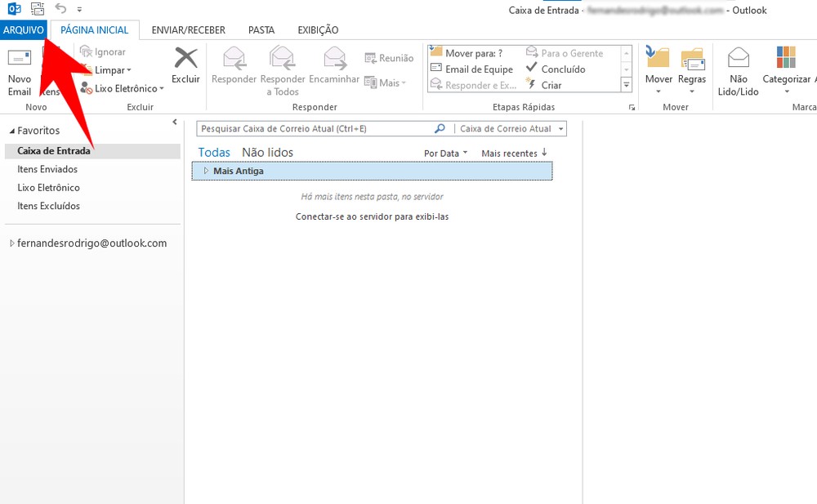Show Não lidos messages filter
817x504 pixels.
267,153
